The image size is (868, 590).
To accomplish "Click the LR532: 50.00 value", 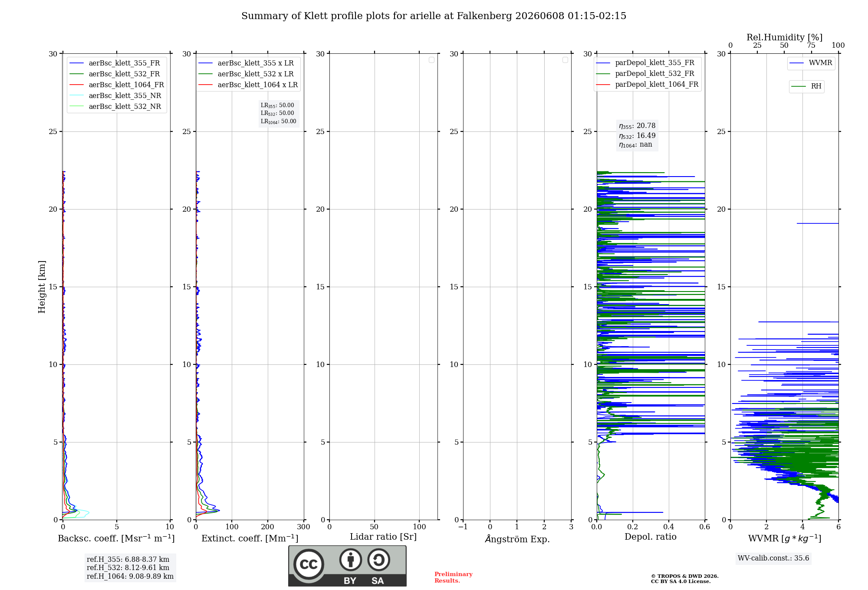I will click(277, 113).
